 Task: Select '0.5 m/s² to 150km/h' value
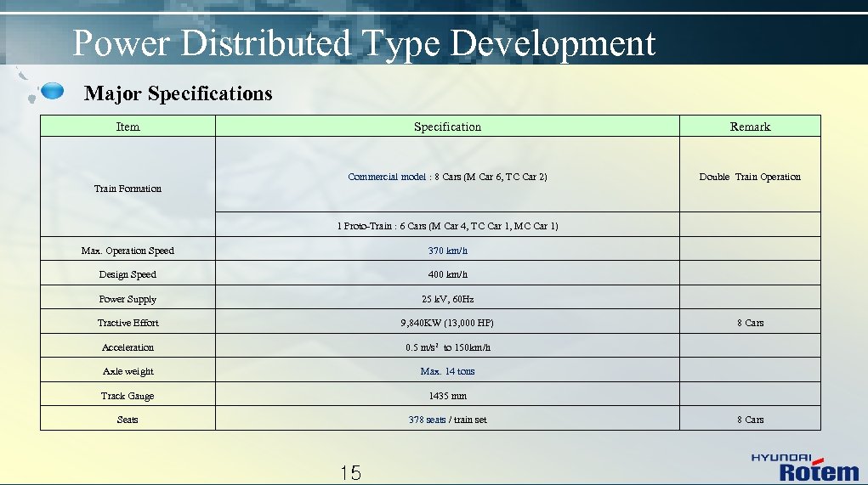(x=447, y=347)
